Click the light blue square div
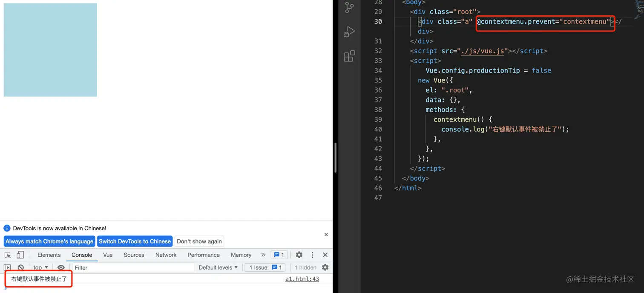This screenshot has height=293, width=644. 50,50
